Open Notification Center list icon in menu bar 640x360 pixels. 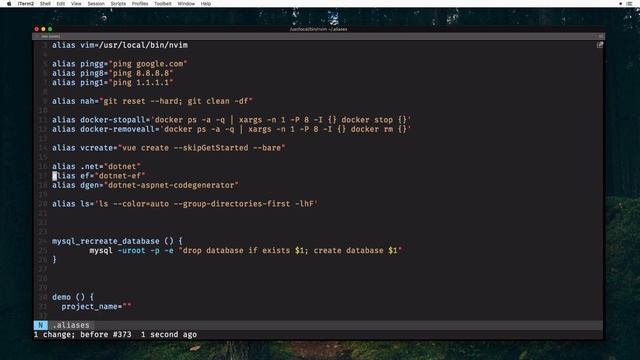pos(629,4)
